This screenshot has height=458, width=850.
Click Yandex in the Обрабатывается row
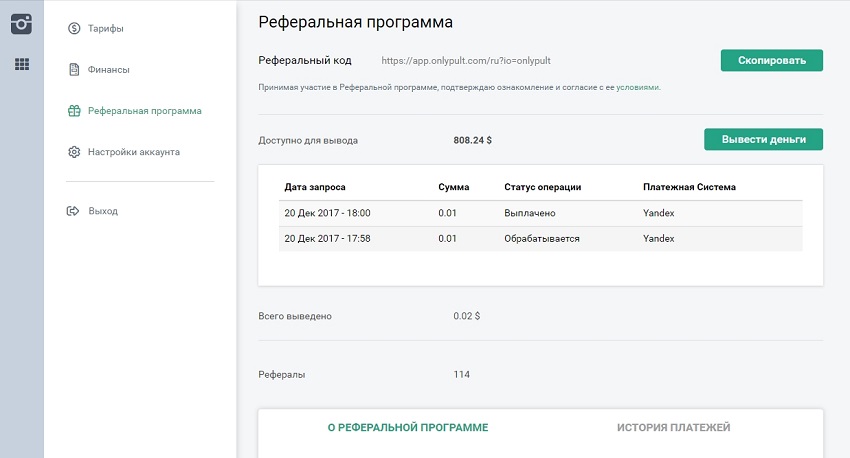[659, 238]
